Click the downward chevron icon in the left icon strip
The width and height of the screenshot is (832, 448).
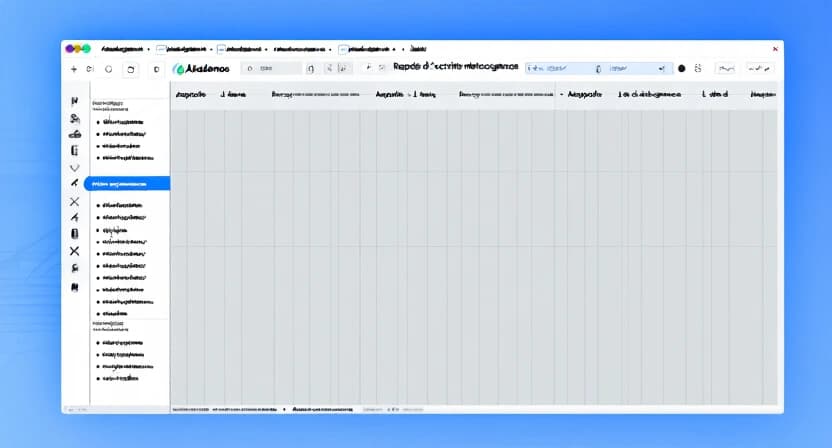75,168
